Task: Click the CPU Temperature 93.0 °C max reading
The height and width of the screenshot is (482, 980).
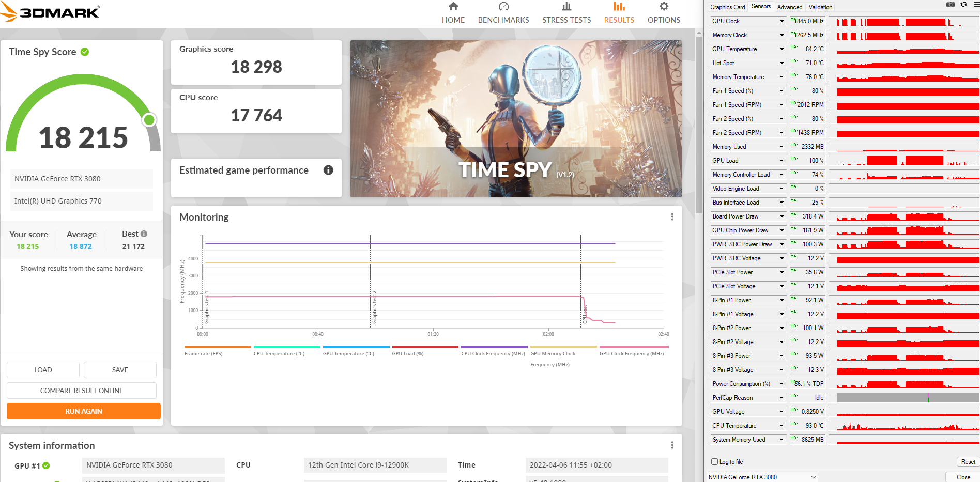Action: click(x=807, y=426)
